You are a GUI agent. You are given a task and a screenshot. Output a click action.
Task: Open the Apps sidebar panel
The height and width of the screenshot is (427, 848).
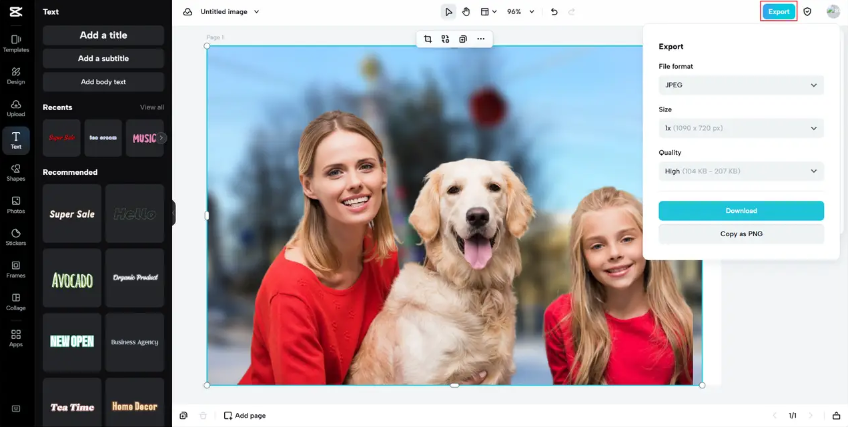pyautogui.click(x=16, y=338)
